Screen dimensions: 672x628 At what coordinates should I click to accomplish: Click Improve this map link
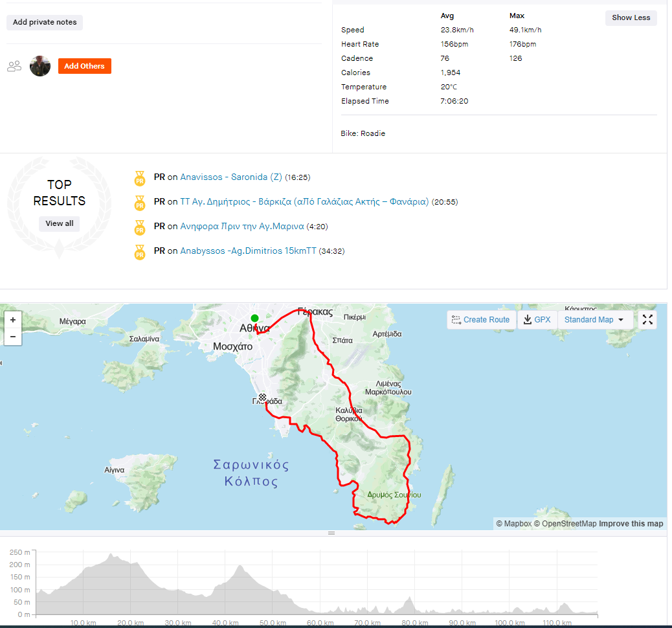click(631, 523)
